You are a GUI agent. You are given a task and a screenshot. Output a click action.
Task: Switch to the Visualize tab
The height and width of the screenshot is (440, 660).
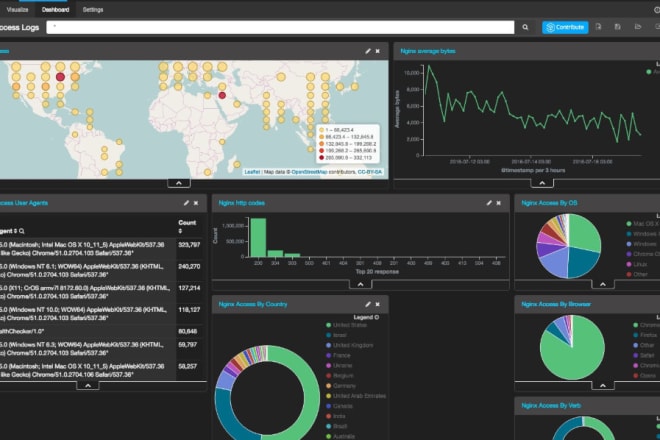point(17,9)
